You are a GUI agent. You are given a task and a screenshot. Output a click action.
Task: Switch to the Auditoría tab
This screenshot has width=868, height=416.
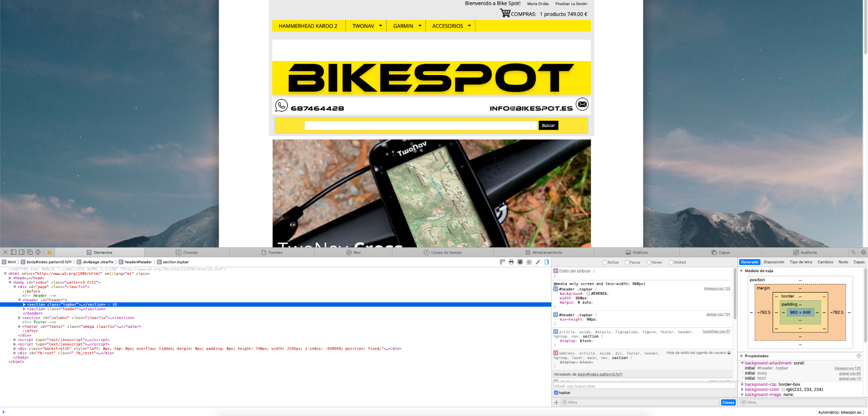[x=805, y=252]
